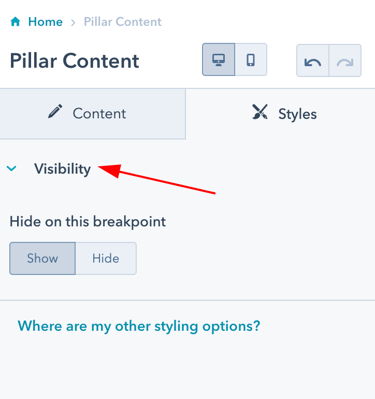Click the pencil icon on the Content tab

tap(55, 111)
